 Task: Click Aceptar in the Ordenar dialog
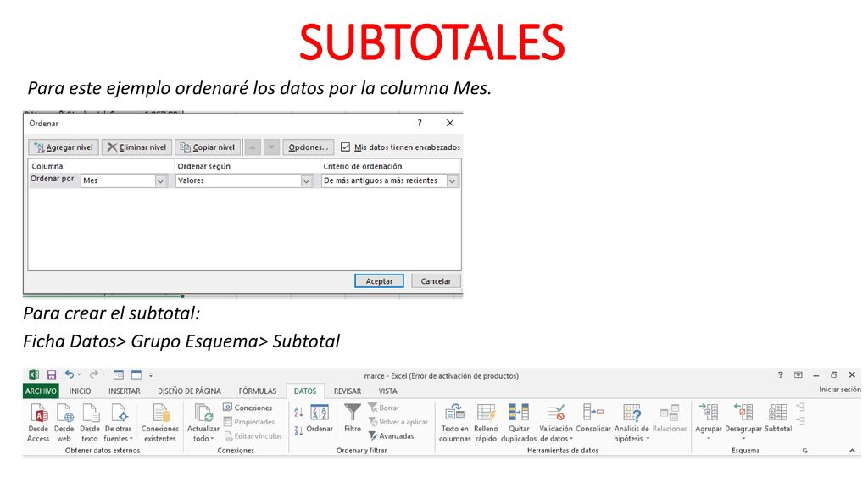click(x=379, y=281)
